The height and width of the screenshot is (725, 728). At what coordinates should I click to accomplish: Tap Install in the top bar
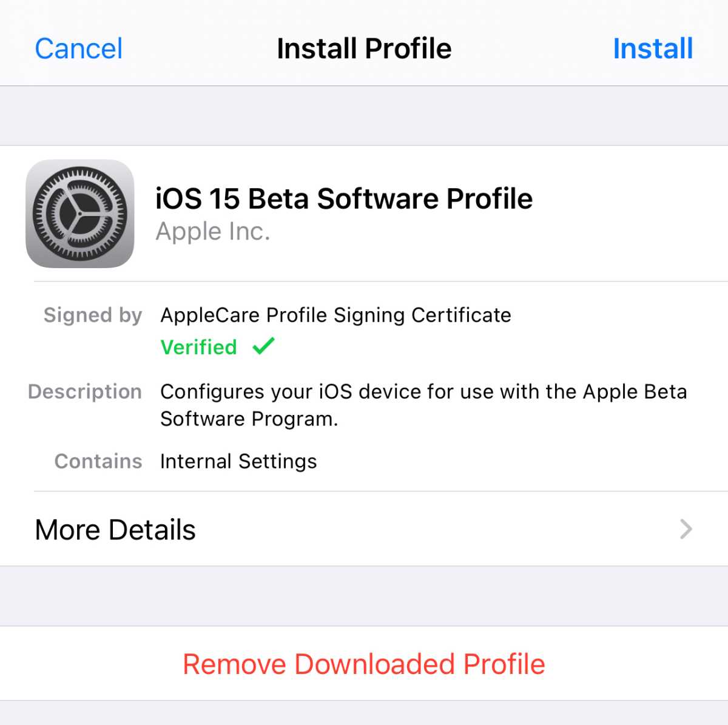(652, 49)
